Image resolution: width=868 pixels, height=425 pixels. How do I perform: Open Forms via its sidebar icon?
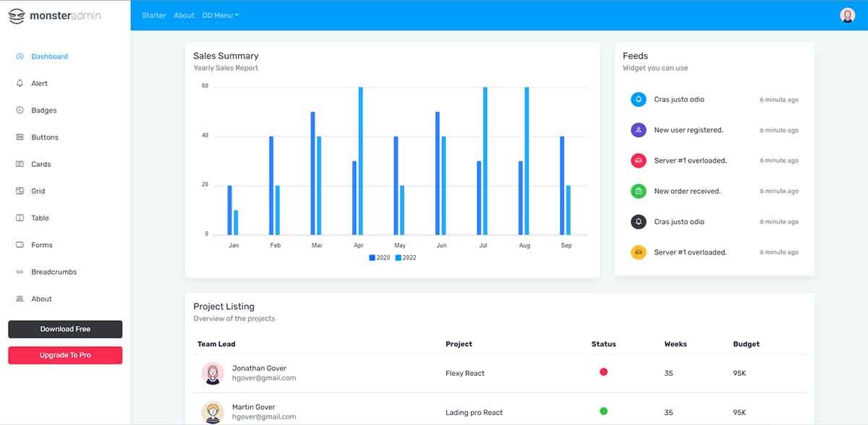coord(19,244)
